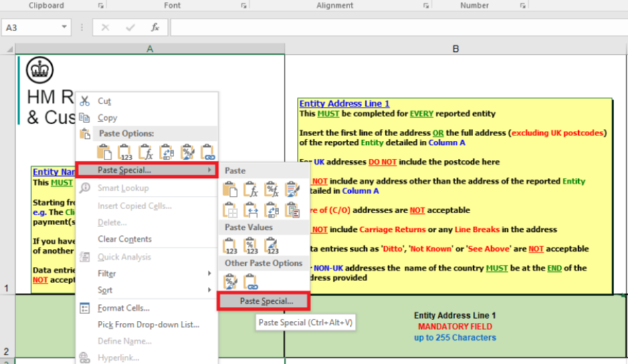The width and height of the screenshot is (628, 364).
Task: Click the Cancel X in formula bar
Action: [x=106, y=28]
